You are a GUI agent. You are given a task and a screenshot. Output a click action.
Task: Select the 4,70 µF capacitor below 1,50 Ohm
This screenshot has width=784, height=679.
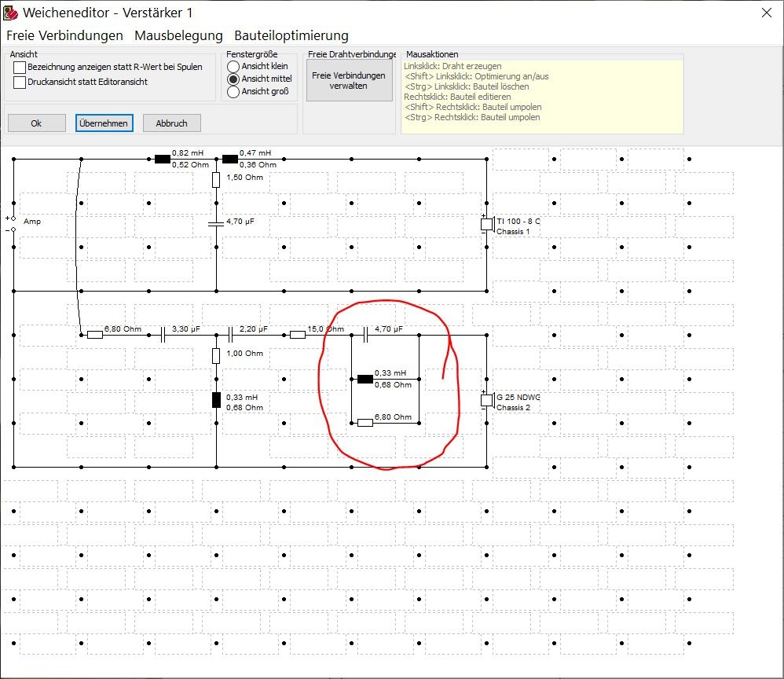point(216,224)
